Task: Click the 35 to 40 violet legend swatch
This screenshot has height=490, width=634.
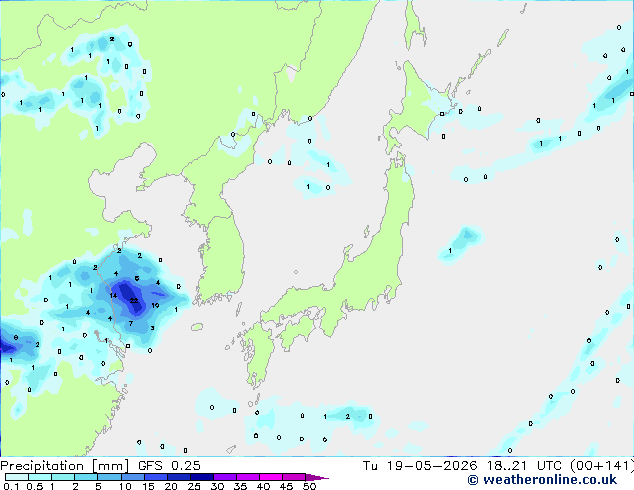Action: [248, 477]
